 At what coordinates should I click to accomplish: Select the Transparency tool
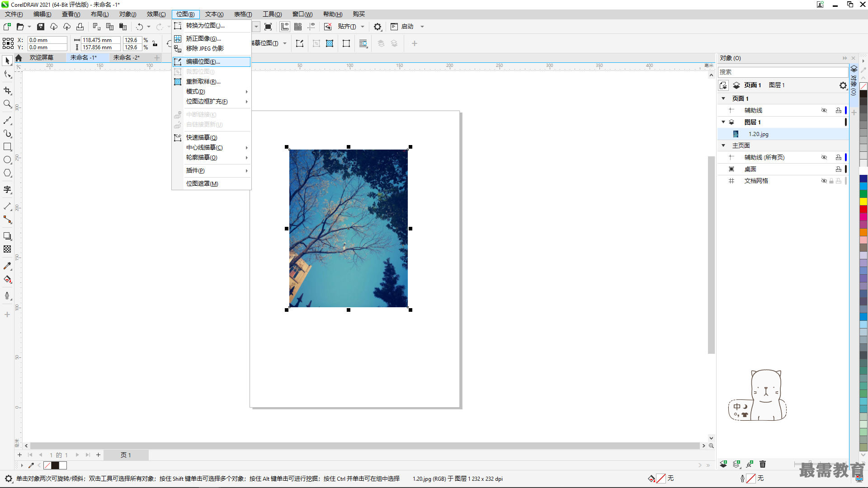click(x=7, y=249)
